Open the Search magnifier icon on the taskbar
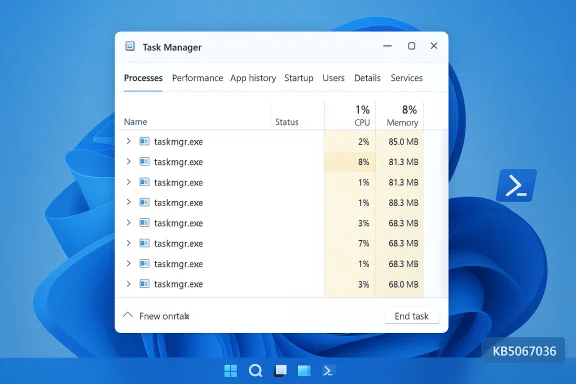576x384 pixels. (255, 371)
